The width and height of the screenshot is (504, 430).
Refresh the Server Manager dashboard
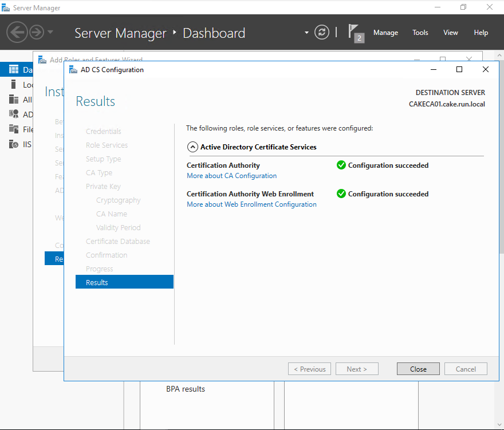click(x=322, y=32)
